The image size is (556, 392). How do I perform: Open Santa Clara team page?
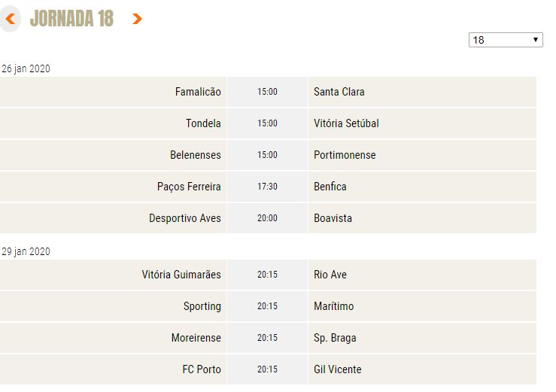click(339, 92)
